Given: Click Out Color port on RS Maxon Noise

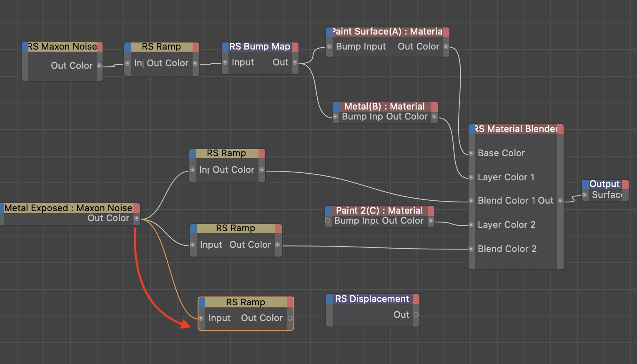Looking at the screenshot, I should pos(99,66).
